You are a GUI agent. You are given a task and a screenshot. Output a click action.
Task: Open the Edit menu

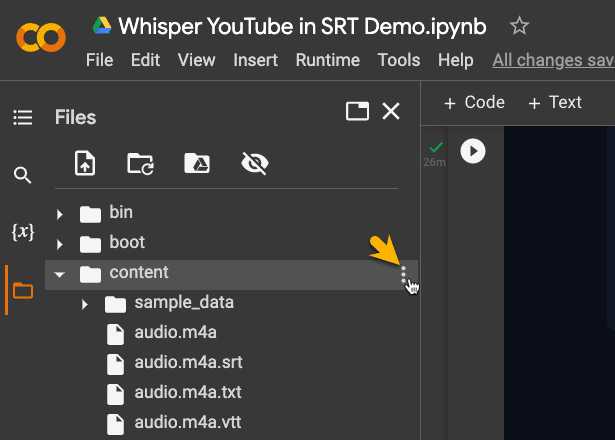(x=145, y=60)
